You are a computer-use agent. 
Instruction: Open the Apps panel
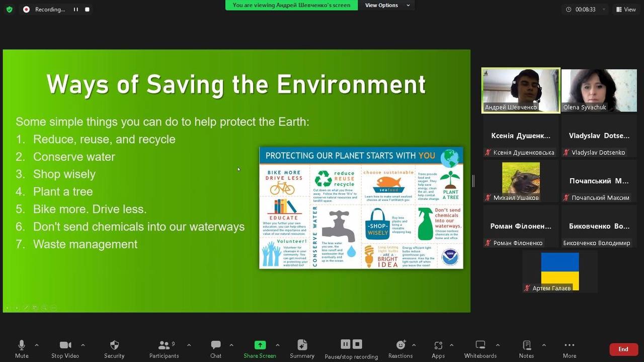[438, 348]
